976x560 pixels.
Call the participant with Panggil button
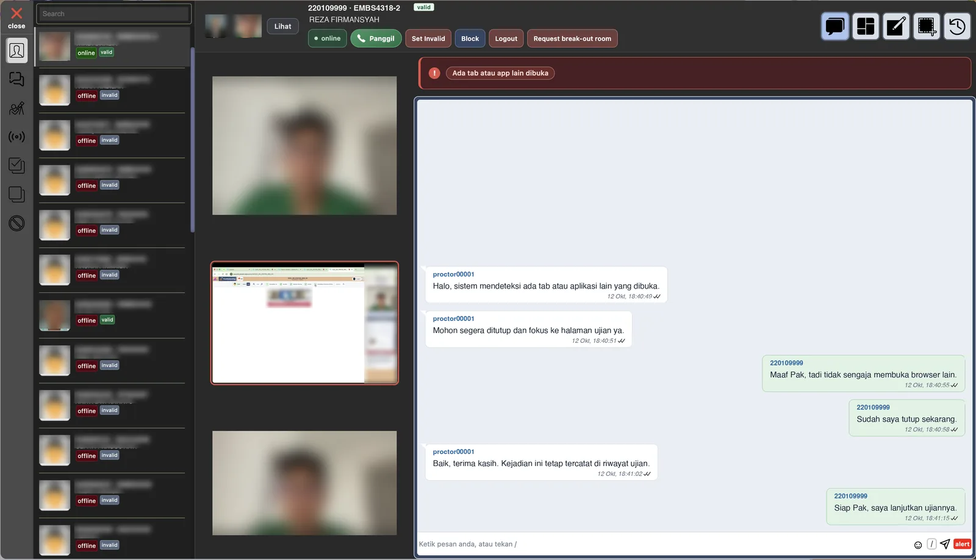[x=376, y=38]
